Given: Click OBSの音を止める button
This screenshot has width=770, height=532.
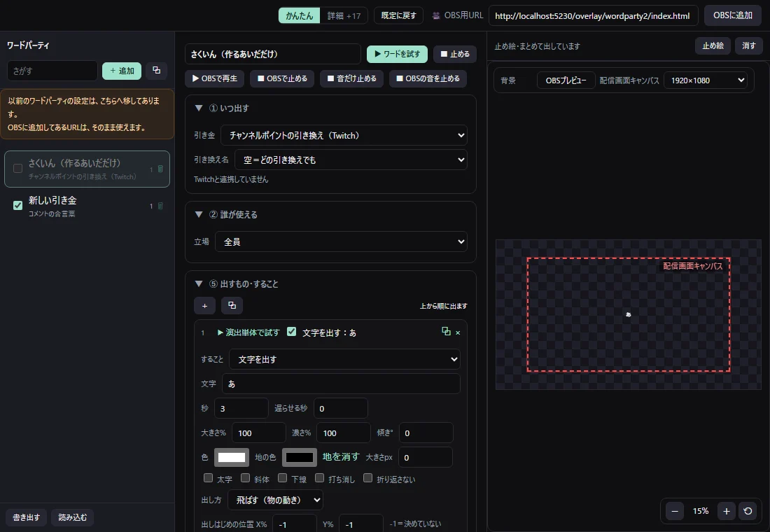Looking at the screenshot, I should click(x=428, y=78).
